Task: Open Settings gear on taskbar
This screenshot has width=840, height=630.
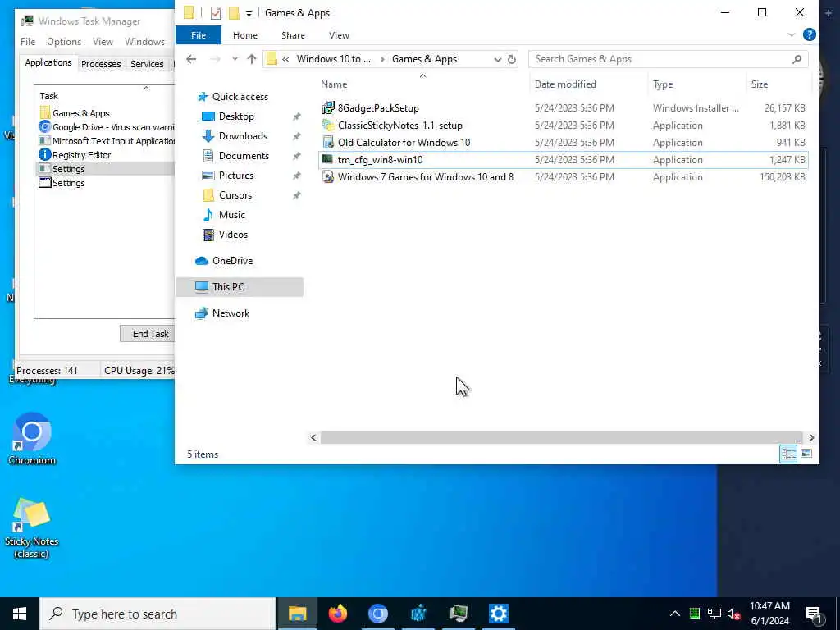Action: (x=498, y=614)
